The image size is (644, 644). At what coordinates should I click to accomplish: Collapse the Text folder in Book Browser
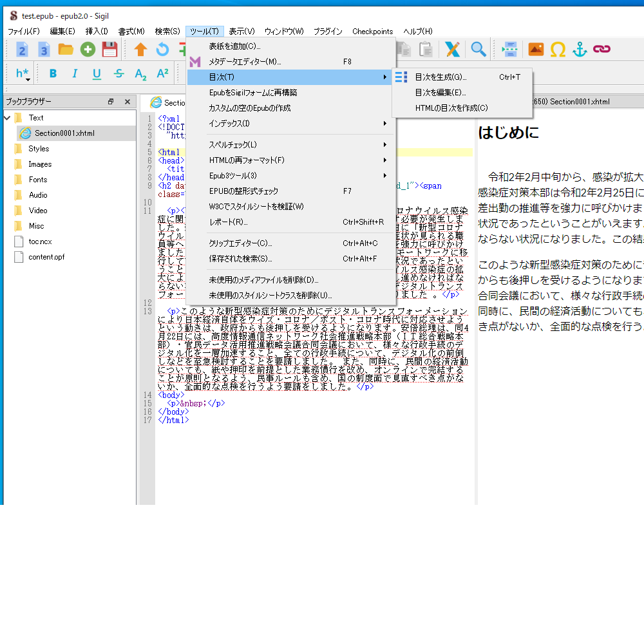[7, 118]
